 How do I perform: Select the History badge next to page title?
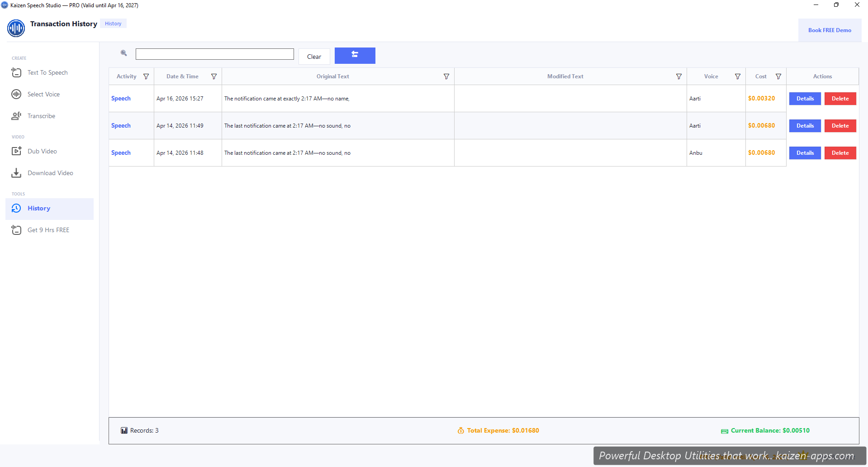(x=113, y=23)
